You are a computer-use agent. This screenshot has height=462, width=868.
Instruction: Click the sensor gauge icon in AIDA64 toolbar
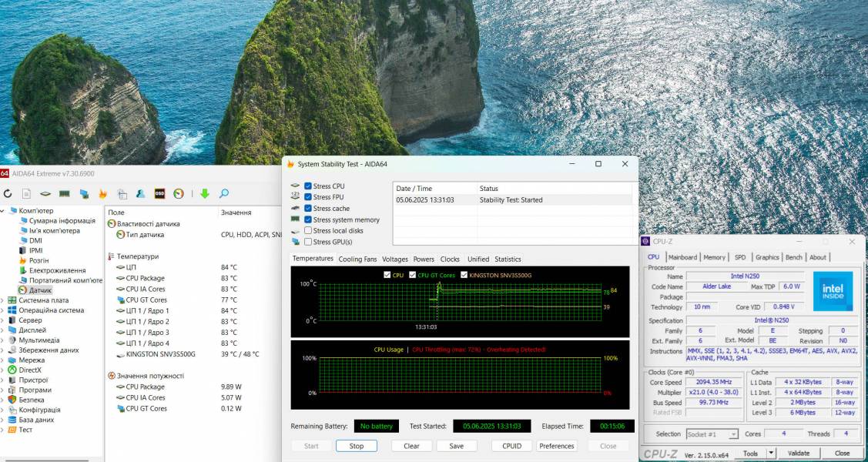pos(178,193)
